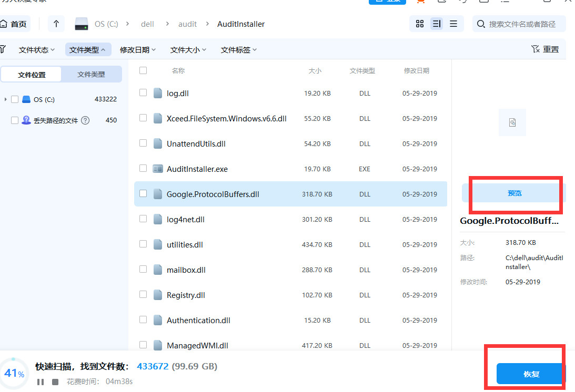
Task: Click the 重置 filter reset icon
Action: (x=545, y=49)
